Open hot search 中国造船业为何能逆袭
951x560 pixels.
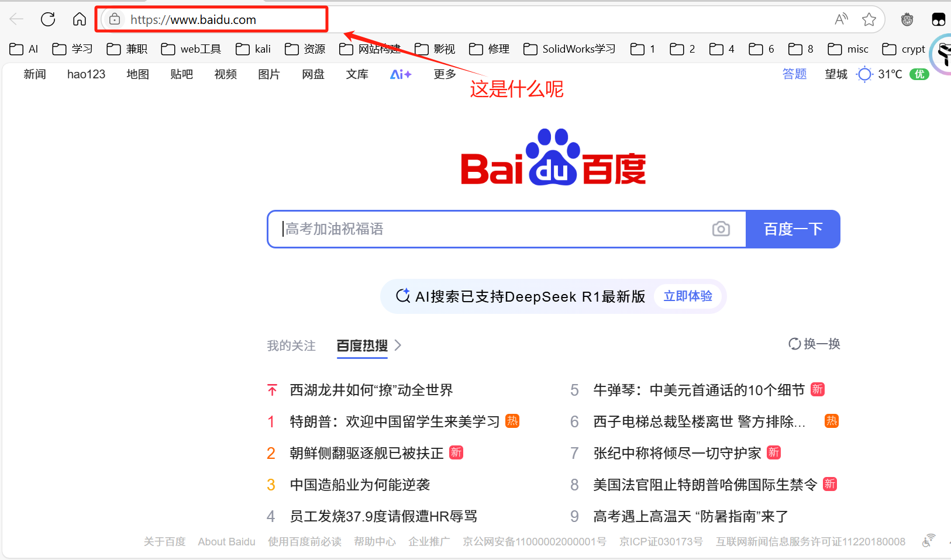[x=360, y=485]
